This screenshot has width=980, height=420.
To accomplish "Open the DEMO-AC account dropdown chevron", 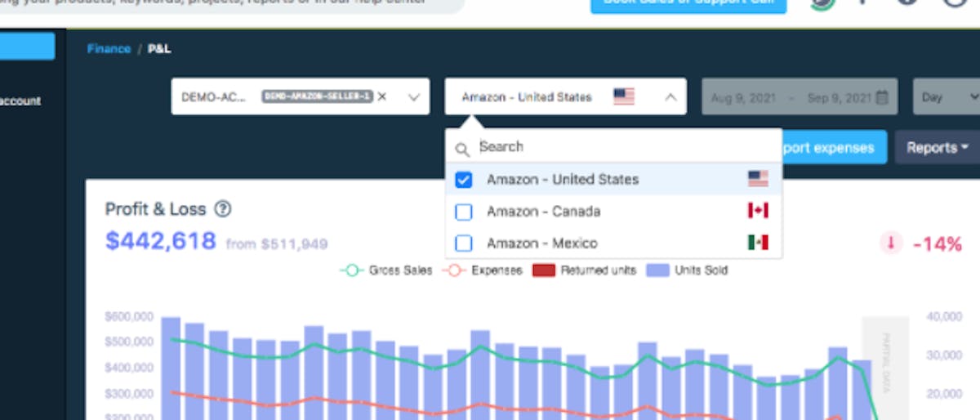I will pyautogui.click(x=413, y=97).
